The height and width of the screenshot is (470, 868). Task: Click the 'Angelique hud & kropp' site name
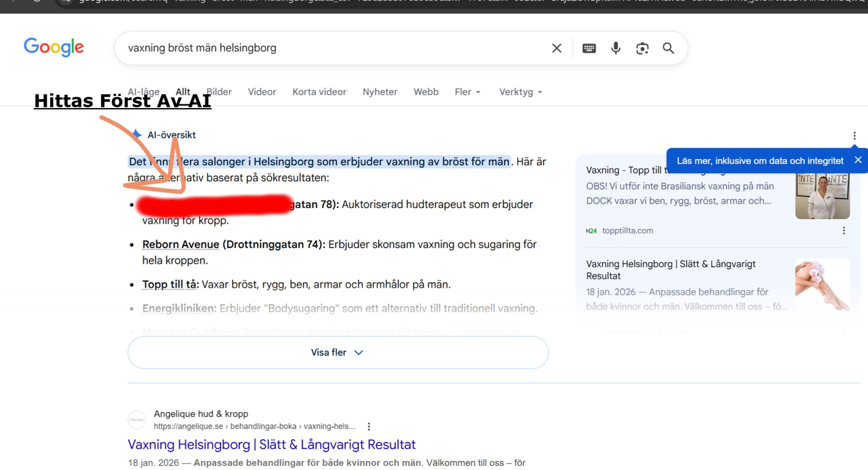coord(201,414)
